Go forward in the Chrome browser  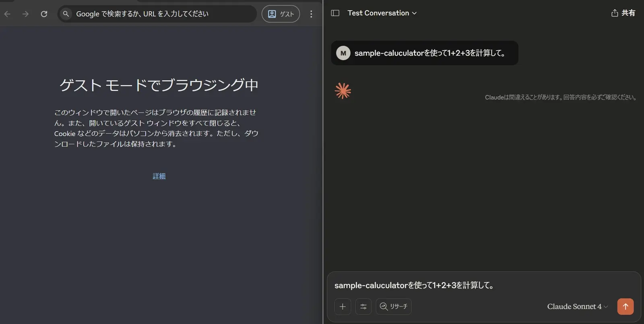[x=26, y=14]
